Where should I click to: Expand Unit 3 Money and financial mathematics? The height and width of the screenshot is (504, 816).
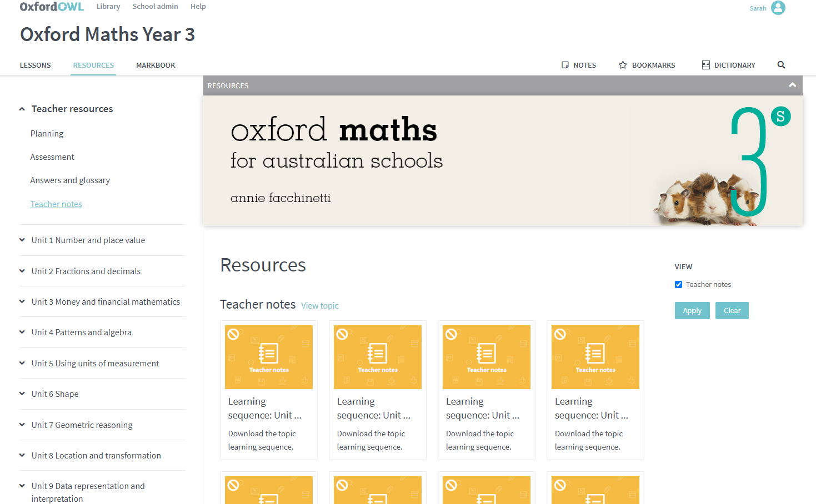(x=22, y=302)
